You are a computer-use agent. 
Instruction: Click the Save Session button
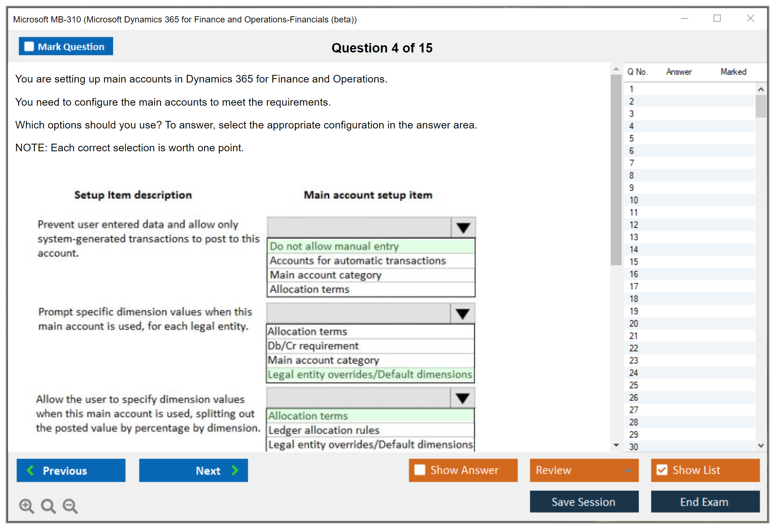(584, 502)
